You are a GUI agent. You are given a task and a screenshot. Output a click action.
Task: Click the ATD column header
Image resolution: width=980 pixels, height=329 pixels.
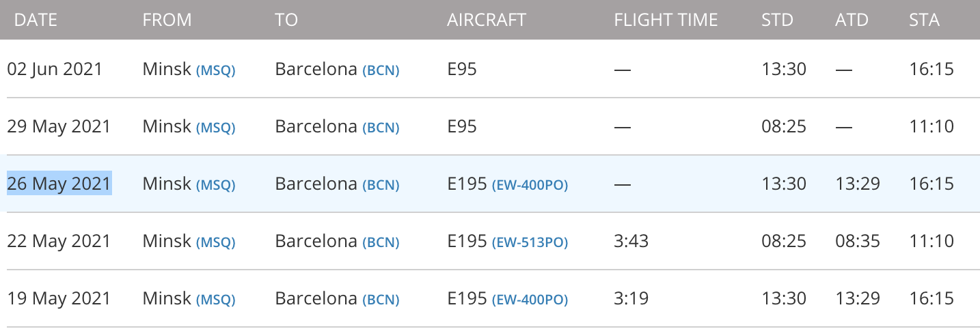[x=852, y=20]
